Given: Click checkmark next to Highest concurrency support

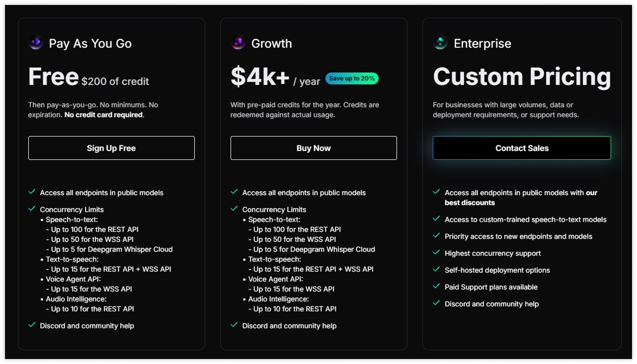Looking at the screenshot, I should pyautogui.click(x=436, y=253).
